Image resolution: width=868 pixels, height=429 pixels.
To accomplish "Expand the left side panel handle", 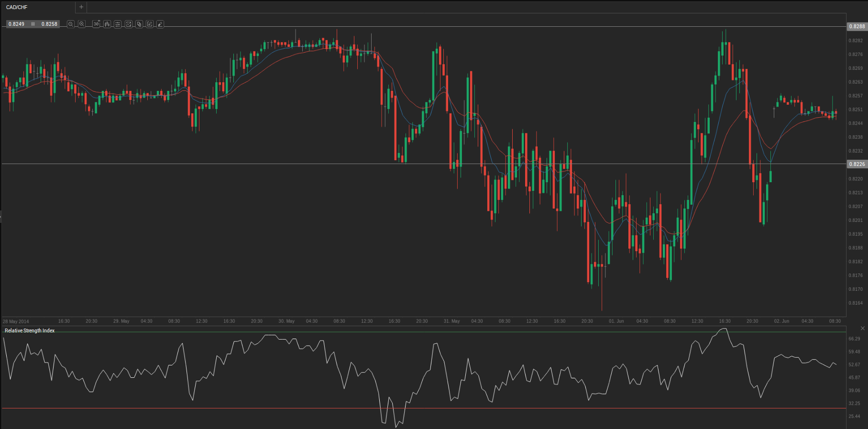I will coord(1,217).
